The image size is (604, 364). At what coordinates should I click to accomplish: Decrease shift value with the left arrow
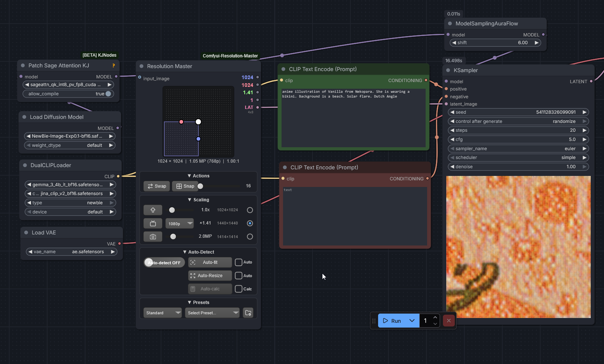point(454,43)
